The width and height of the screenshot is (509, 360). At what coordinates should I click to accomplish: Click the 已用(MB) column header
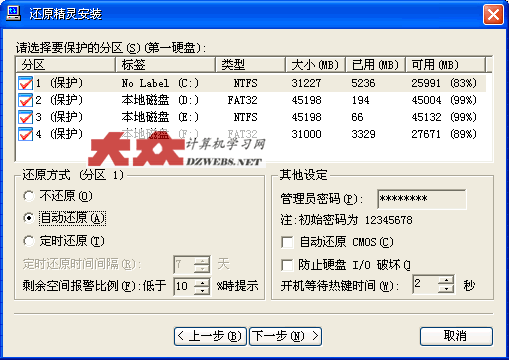coord(375,65)
